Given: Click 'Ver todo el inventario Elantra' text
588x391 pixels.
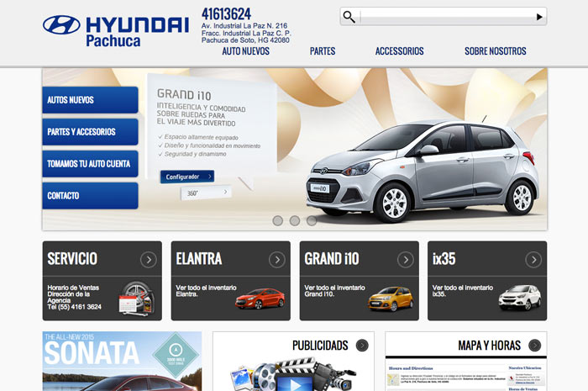Looking at the screenshot, I should pos(206,291).
